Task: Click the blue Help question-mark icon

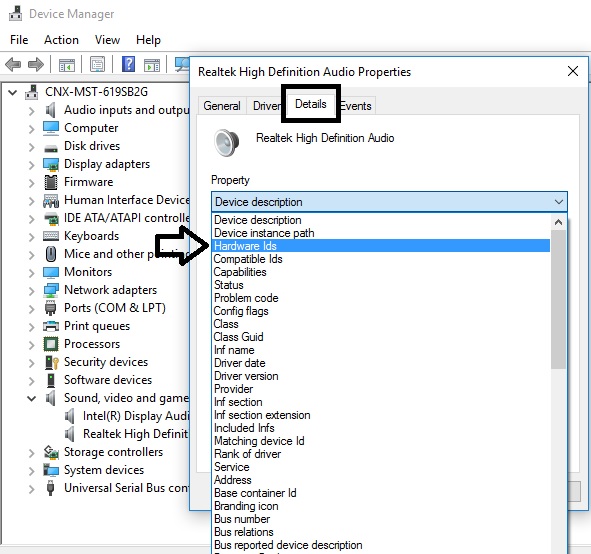Action: (129, 64)
